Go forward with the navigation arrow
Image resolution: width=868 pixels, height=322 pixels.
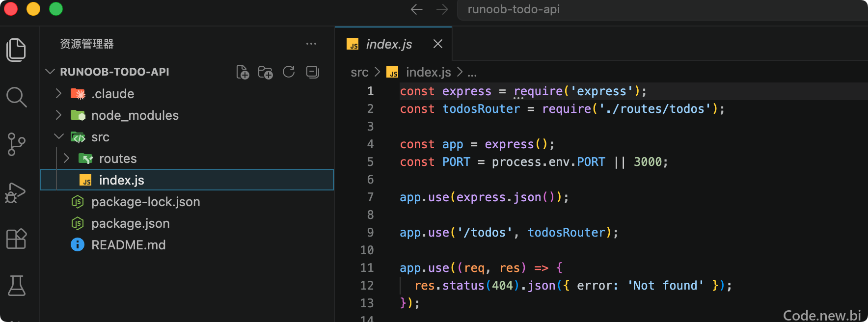click(442, 9)
